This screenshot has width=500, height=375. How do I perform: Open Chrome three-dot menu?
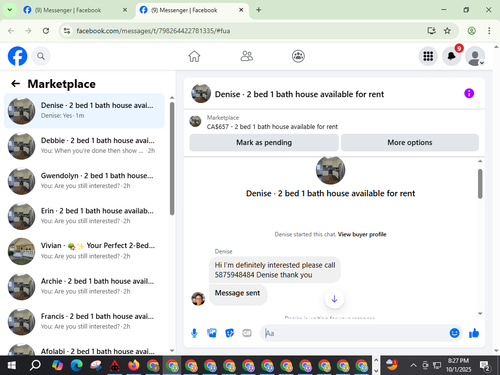(x=489, y=31)
